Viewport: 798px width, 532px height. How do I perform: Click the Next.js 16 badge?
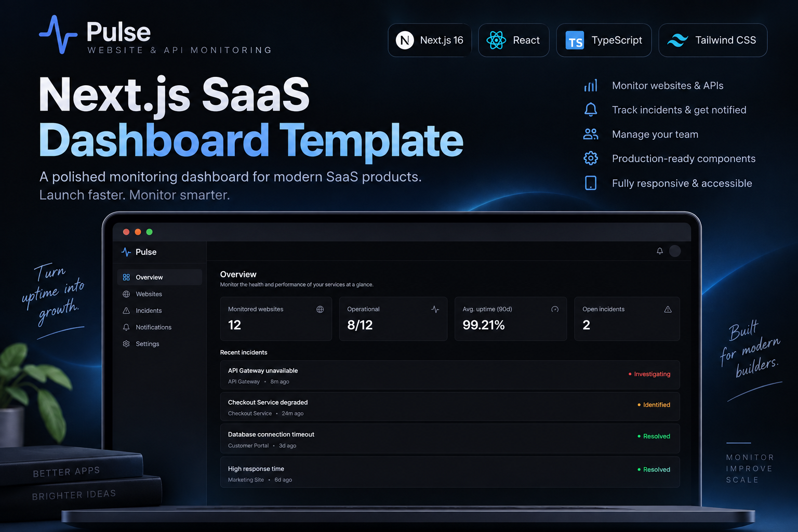tap(430, 40)
